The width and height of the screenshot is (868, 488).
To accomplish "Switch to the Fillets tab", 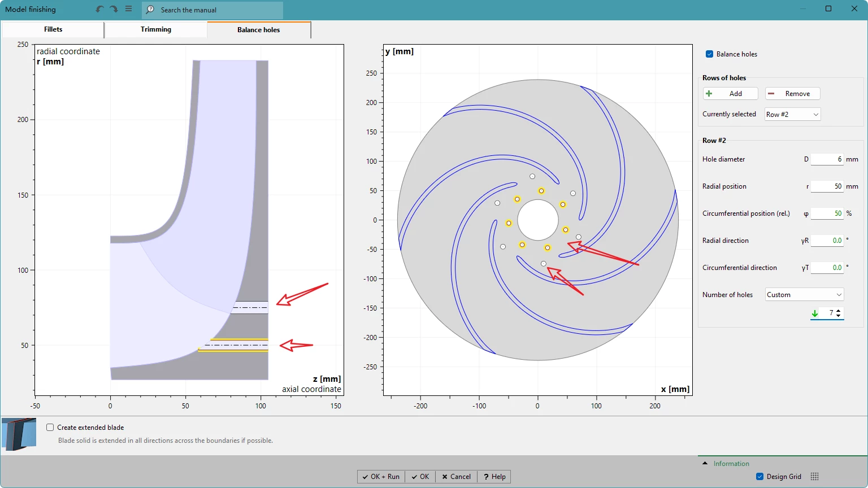I will pyautogui.click(x=53, y=29).
